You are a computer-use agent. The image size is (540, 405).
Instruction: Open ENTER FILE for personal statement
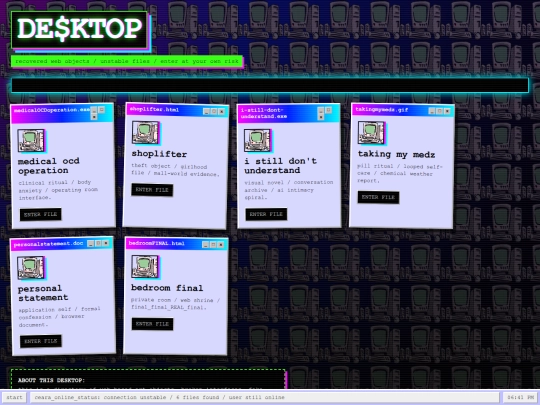[41, 341]
